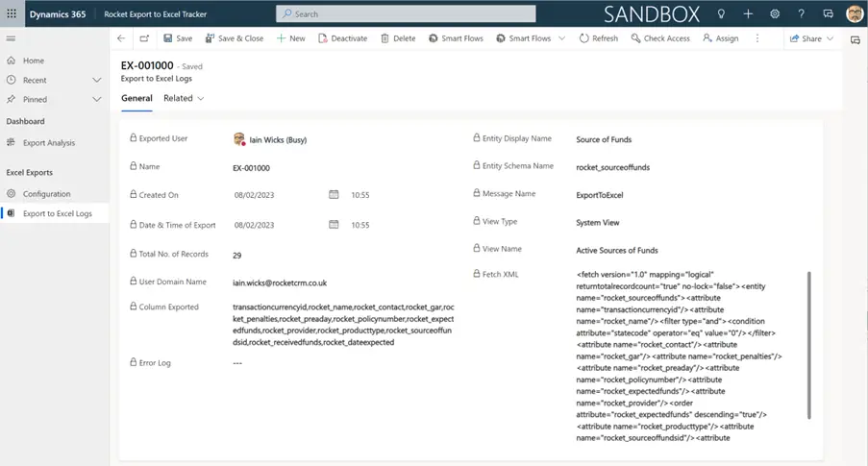Click the ExportToExcel message value
Screen dimensions: 868x466
(600, 195)
